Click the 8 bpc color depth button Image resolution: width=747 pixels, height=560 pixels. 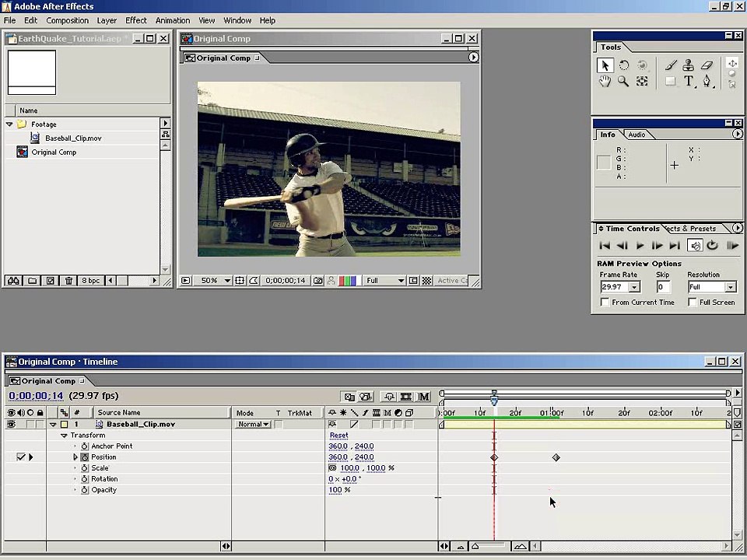pyautogui.click(x=90, y=281)
